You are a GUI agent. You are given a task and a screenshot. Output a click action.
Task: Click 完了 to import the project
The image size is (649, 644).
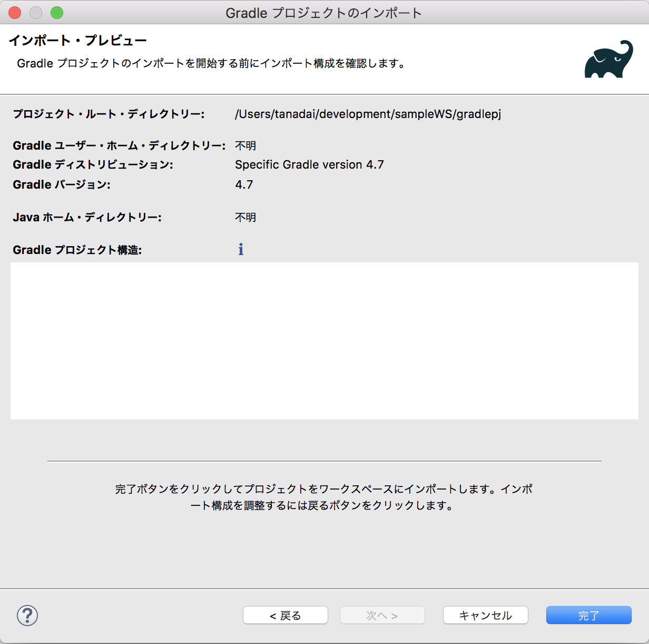(x=588, y=615)
